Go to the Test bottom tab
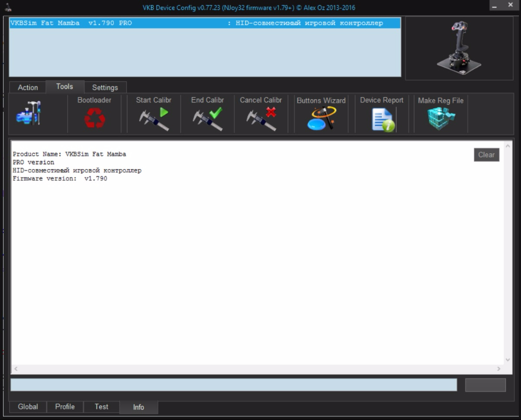This screenshot has height=420, width=521. pos(101,407)
